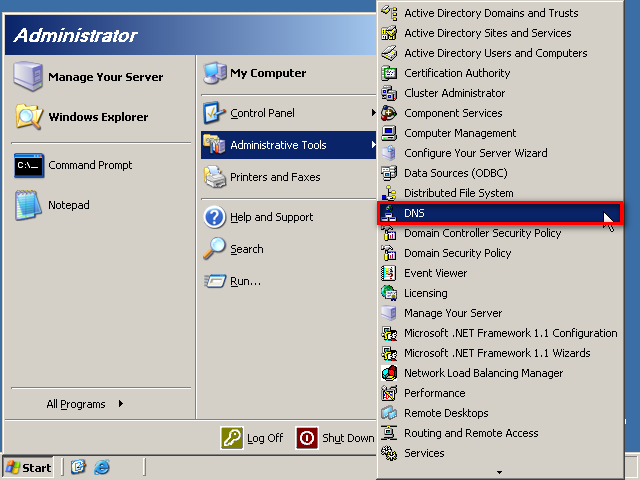Click the Manage Your Server icon in the Start menu left column
The height and width of the screenshot is (480, 640).
pyautogui.click(x=28, y=76)
